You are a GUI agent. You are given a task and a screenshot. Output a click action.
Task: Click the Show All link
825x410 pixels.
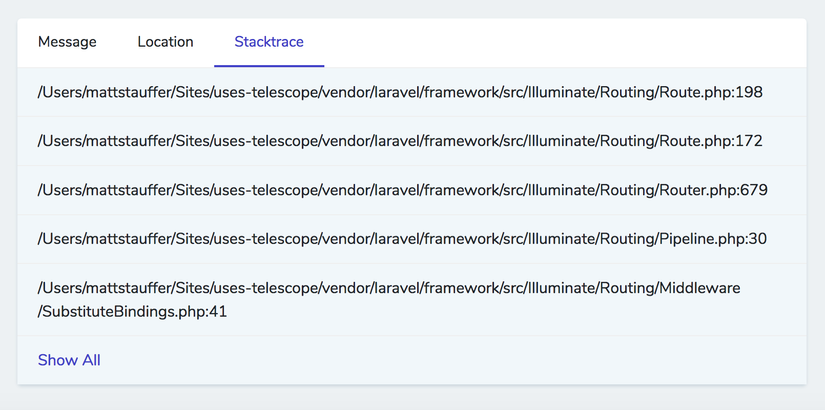click(x=69, y=360)
